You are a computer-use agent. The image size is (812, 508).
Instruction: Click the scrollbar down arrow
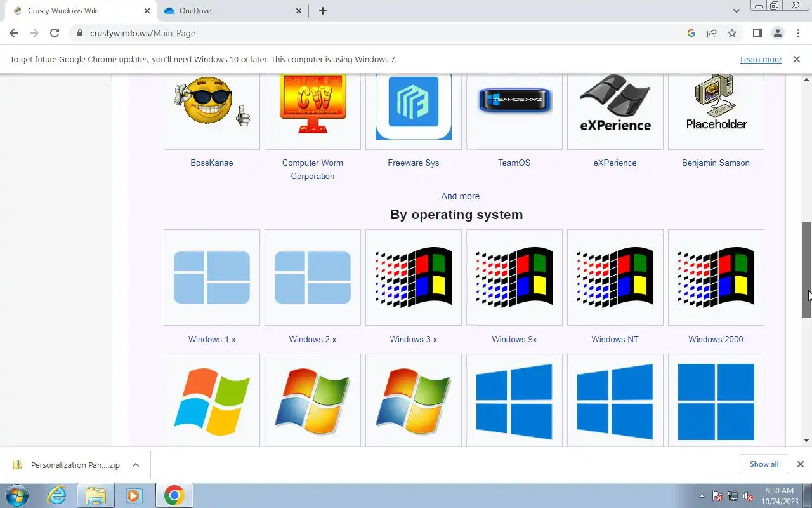coord(807,441)
